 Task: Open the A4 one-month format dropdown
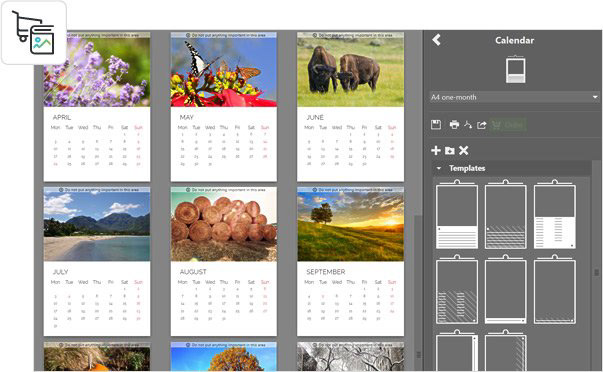[514, 97]
